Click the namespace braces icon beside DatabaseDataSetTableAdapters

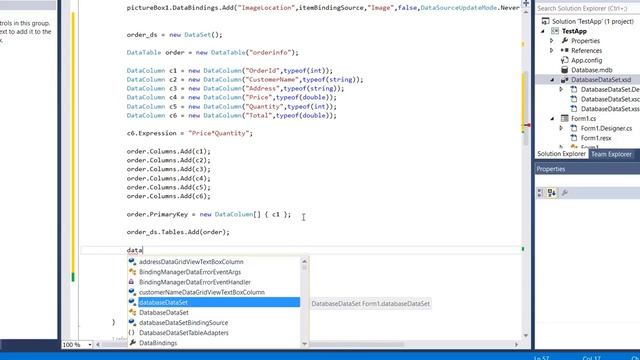tap(131, 333)
